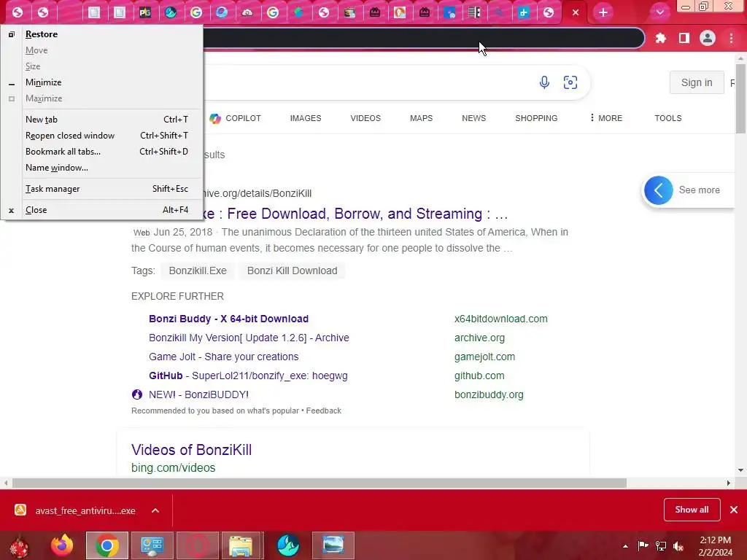Expand the See more side panel arrow
This screenshot has height=560, width=747.
click(659, 190)
